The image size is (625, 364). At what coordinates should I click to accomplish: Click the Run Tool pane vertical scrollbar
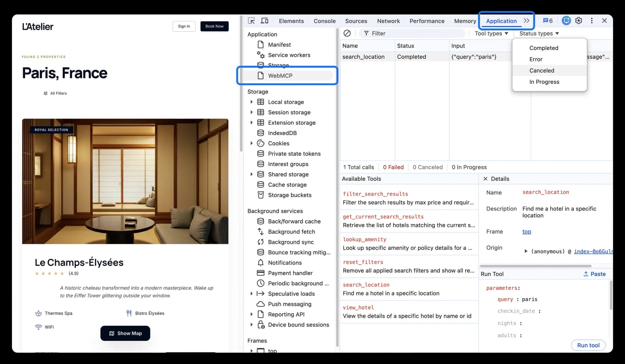click(x=611, y=295)
